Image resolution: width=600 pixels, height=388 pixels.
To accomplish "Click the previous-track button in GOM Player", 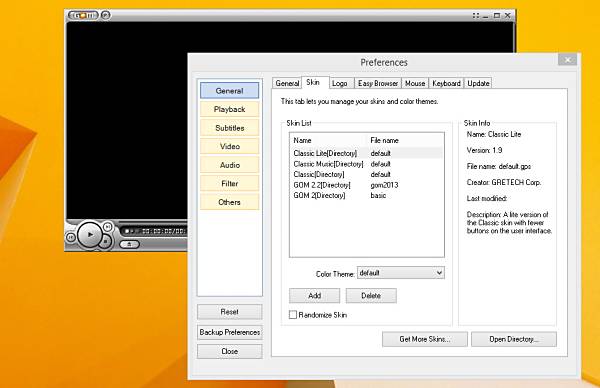I will pyautogui.click(x=71, y=237).
